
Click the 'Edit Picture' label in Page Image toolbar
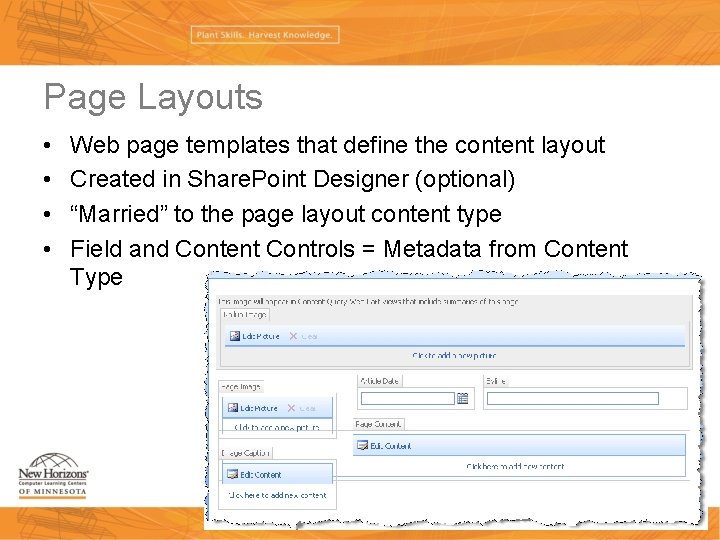click(259, 408)
